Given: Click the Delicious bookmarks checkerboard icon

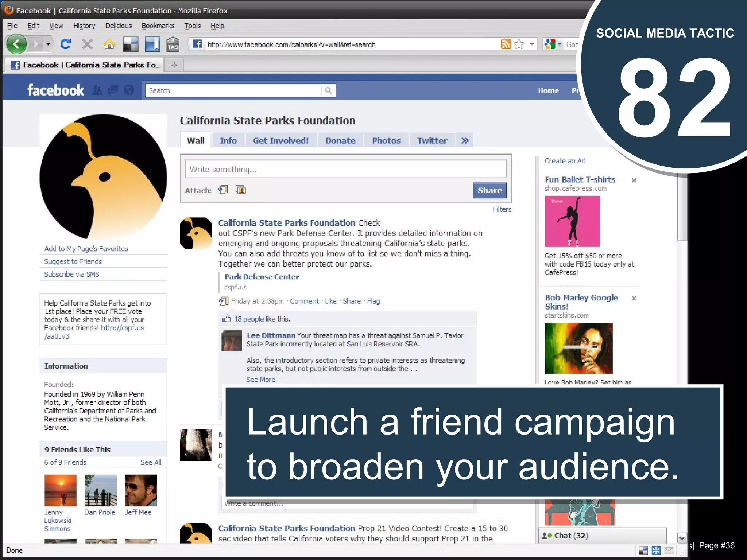Looking at the screenshot, I should click(x=130, y=44).
